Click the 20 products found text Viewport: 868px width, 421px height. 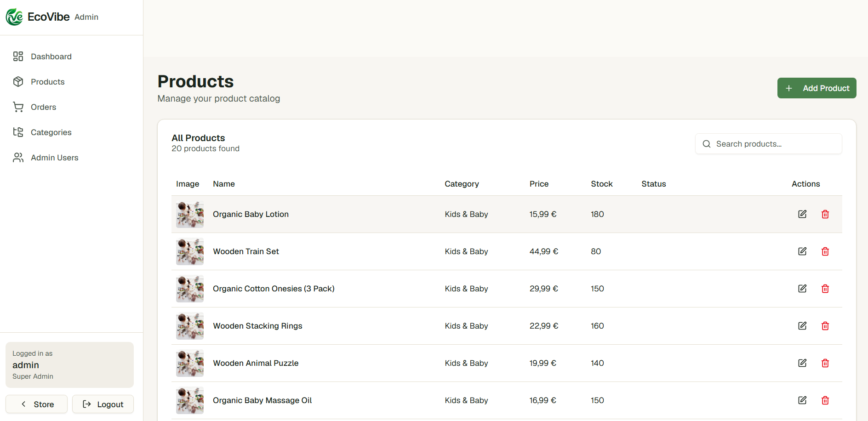[x=206, y=148]
